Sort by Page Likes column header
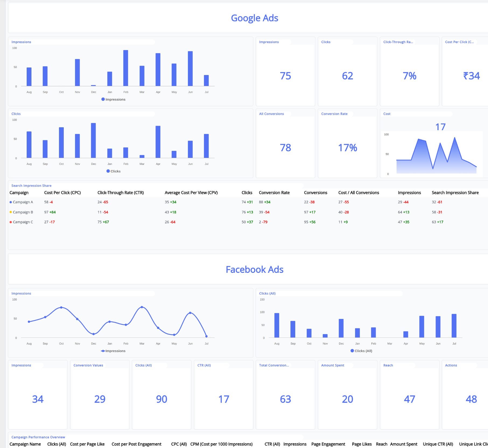 pos(362,444)
